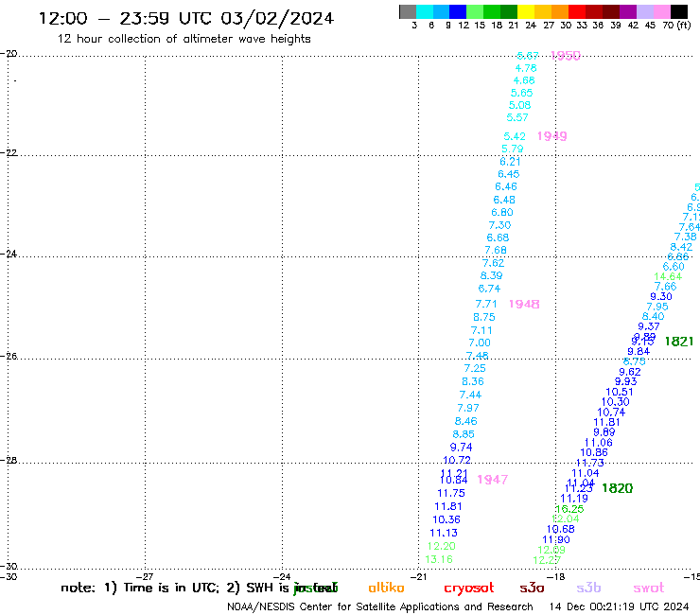Click the dark blue value 10.36
Screen dimensions: 700x615
click(x=446, y=519)
